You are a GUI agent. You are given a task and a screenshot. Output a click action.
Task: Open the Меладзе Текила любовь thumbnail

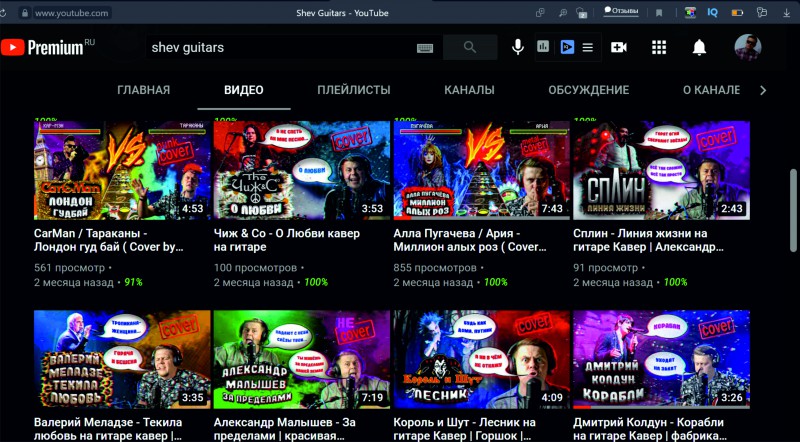122,359
